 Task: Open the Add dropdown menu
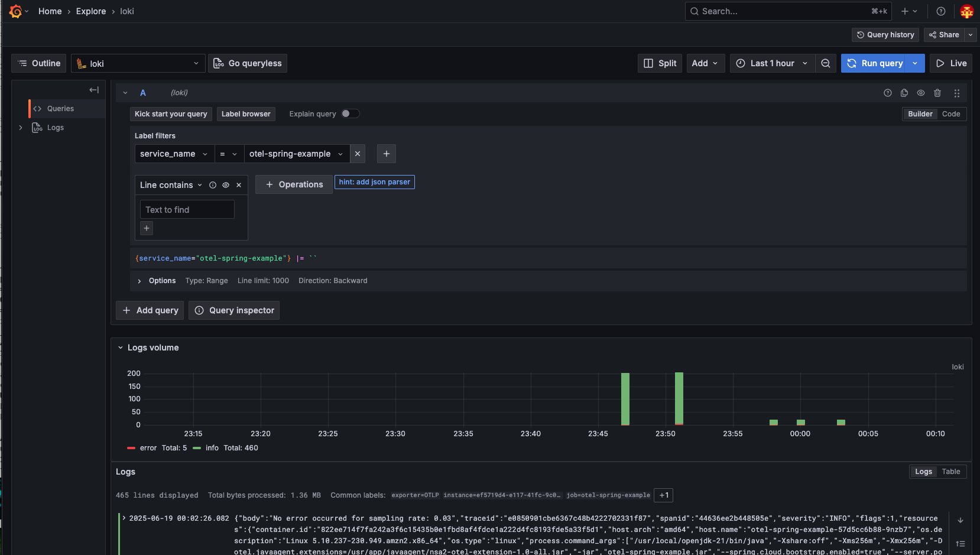click(706, 63)
